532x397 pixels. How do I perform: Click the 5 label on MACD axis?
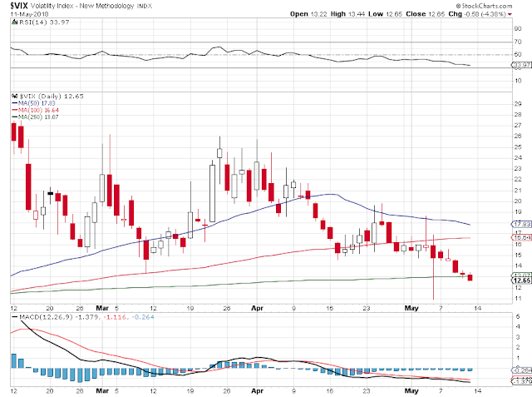[x=518, y=316]
